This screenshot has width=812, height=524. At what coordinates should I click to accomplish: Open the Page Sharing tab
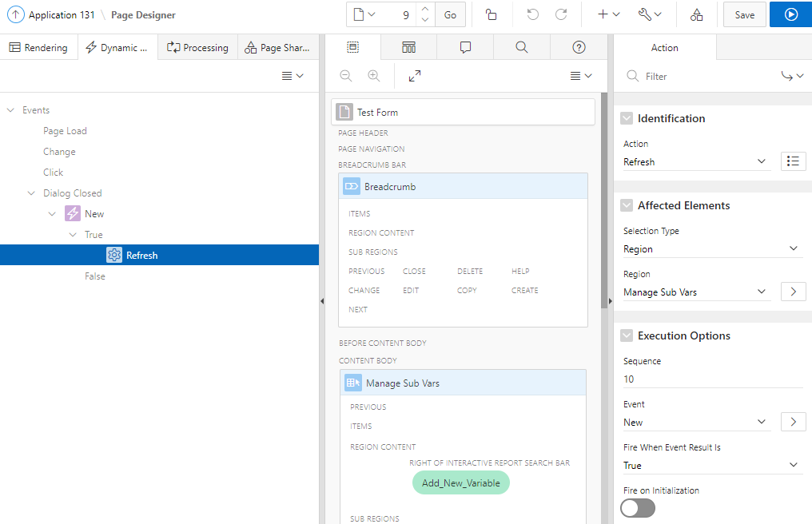click(x=277, y=47)
